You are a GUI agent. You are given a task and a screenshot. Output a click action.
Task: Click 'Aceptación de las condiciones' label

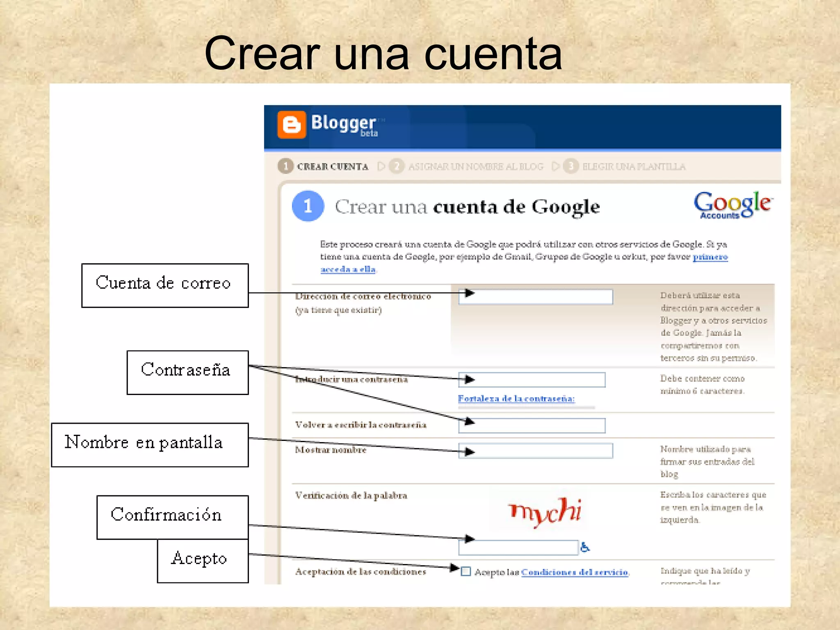tap(361, 571)
